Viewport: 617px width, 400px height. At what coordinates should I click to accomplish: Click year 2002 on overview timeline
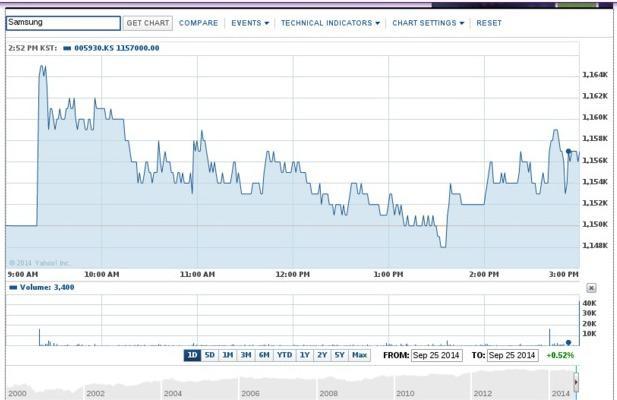click(95, 393)
